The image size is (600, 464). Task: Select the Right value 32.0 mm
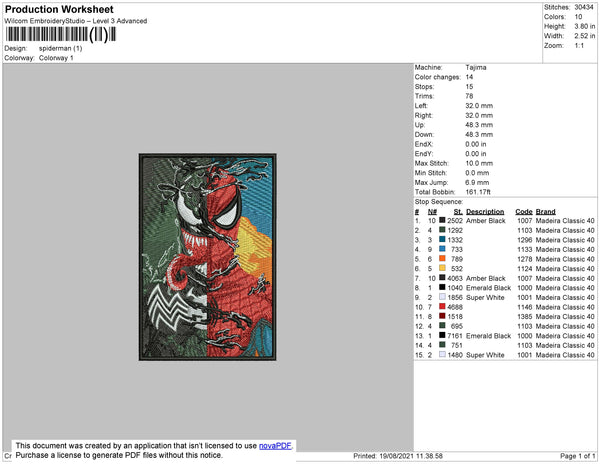(x=479, y=115)
